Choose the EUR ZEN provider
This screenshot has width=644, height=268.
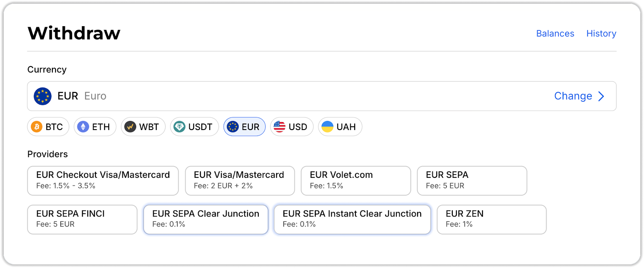click(491, 219)
